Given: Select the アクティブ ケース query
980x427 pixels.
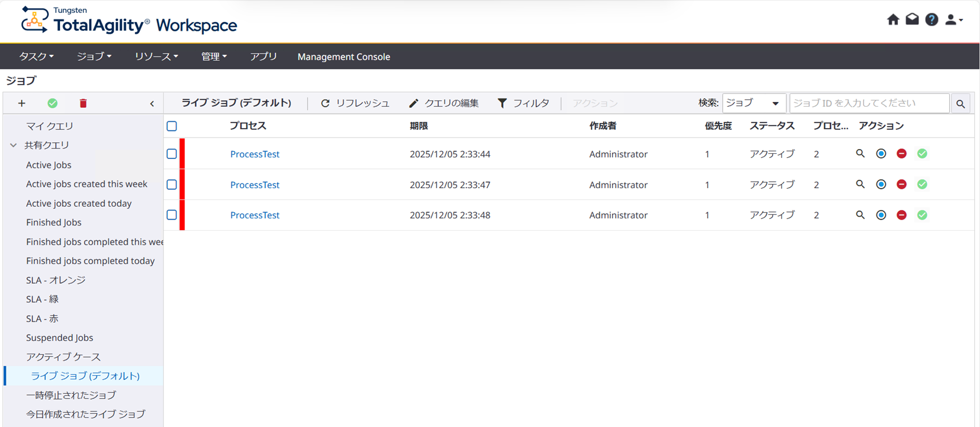Looking at the screenshot, I should click(x=63, y=357).
